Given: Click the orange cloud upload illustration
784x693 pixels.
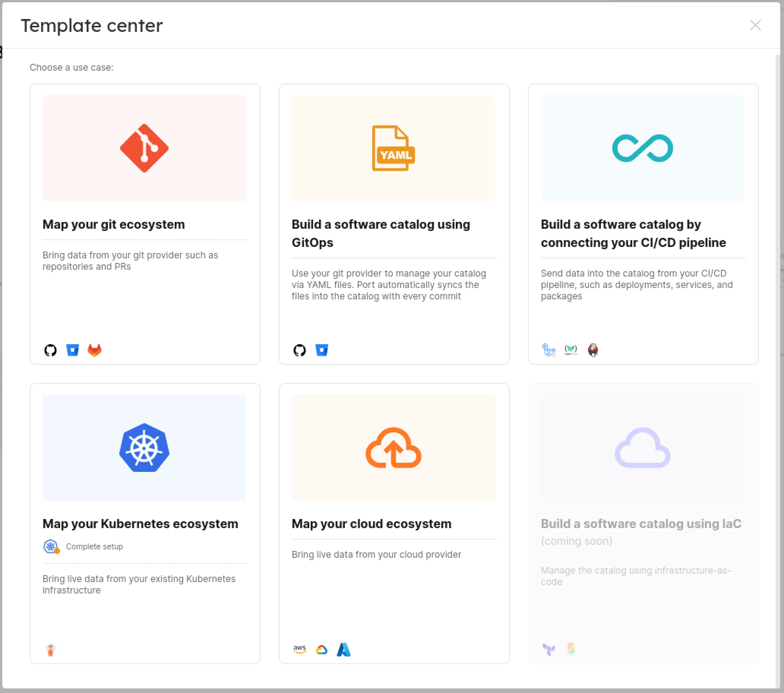Looking at the screenshot, I should pyautogui.click(x=394, y=447).
